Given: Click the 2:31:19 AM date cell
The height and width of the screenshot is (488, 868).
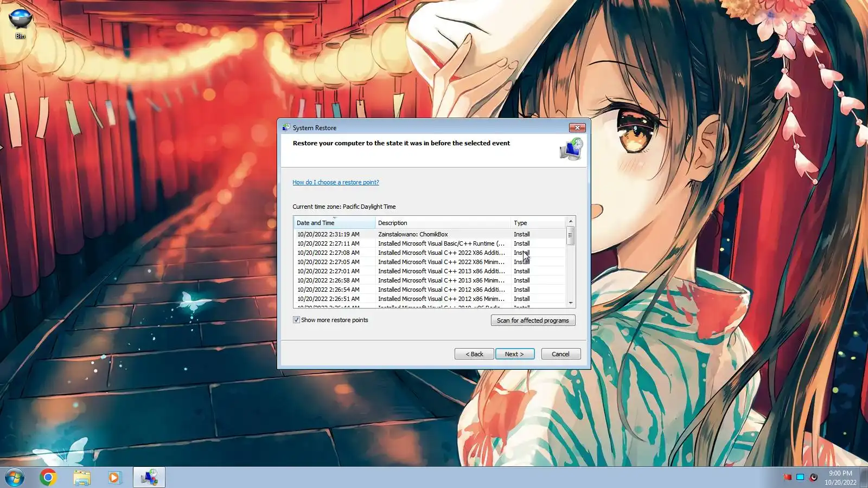Looking at the screenshot, I should coord(328,234).
